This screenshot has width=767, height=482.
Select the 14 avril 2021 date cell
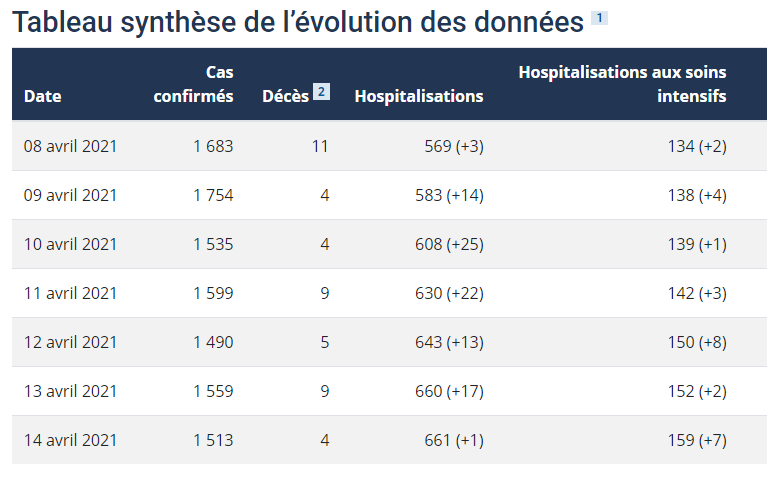[70, 440]
